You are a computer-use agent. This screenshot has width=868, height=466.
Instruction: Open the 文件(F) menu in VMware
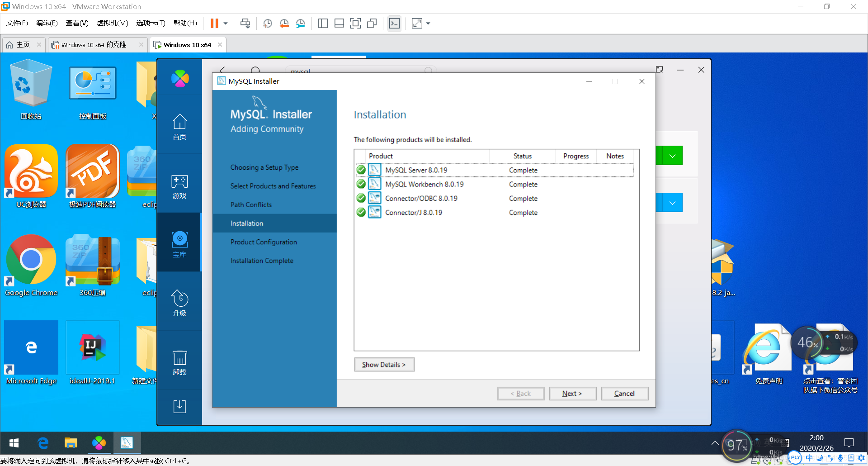pyautogui.click(x=17, y=23)
